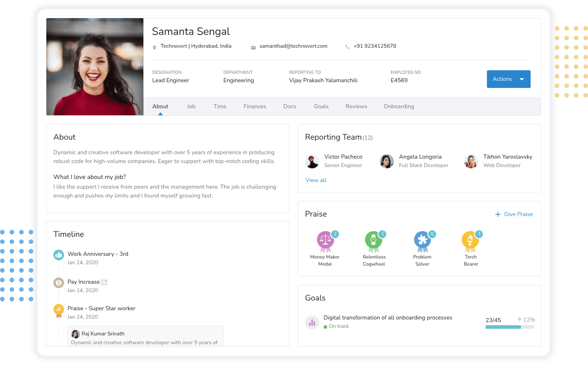The image size is (588, 365).
Task: Open the Pay Increase external link icon
Action: [105, 282]
